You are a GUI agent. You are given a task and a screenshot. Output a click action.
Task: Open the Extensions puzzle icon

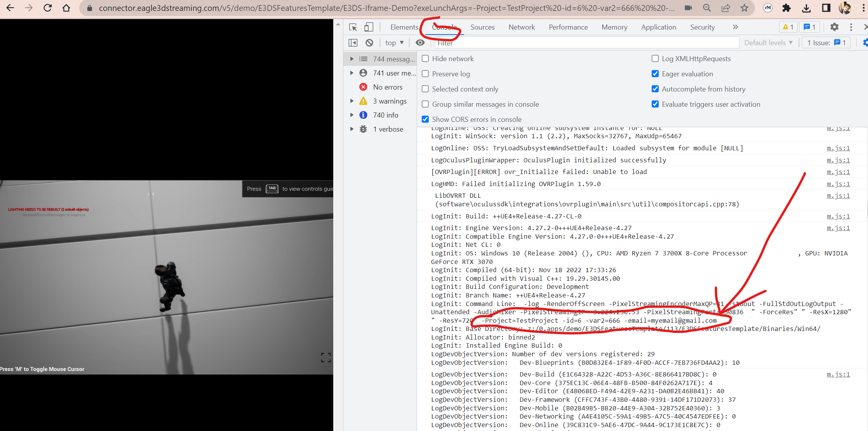pyautogui.click(x=787, y=8)
